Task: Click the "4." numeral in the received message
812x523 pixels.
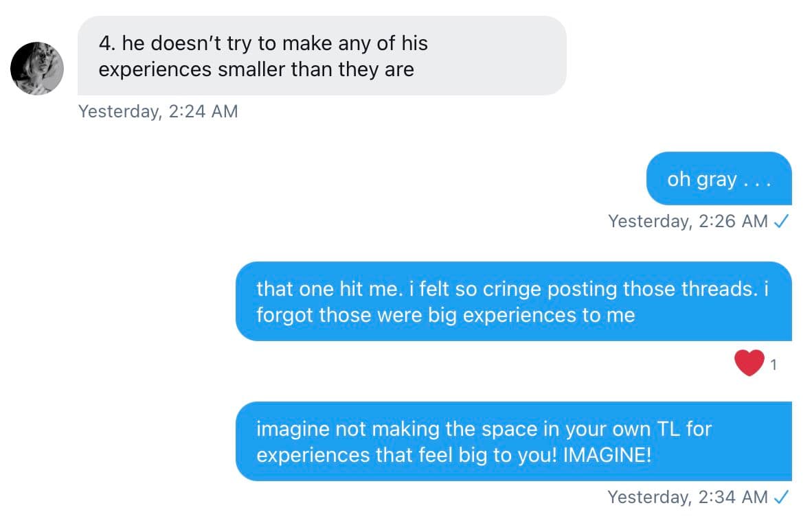Action: click(107, 44)
